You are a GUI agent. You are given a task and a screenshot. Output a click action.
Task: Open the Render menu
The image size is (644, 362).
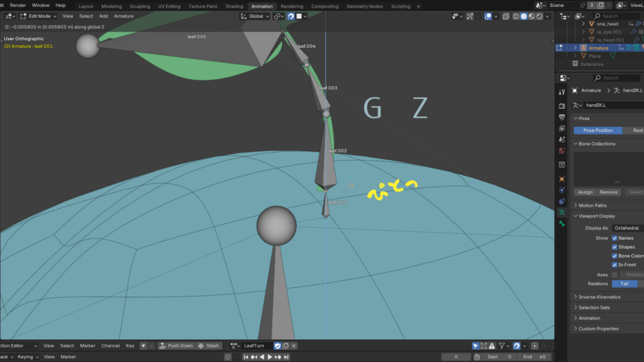[x=18, y=5]
